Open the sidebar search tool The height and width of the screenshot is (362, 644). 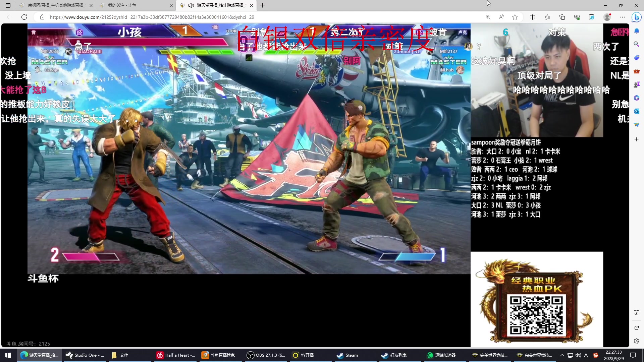click(x=636, y=44)
